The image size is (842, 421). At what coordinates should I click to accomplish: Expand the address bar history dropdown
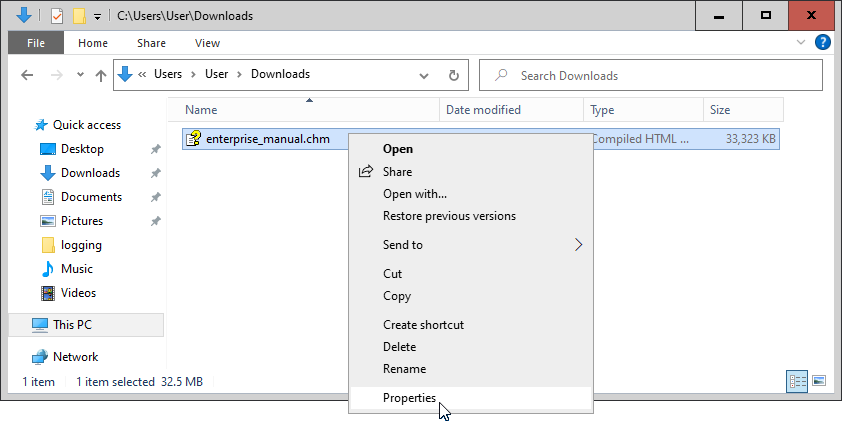(x=425, y=75)
